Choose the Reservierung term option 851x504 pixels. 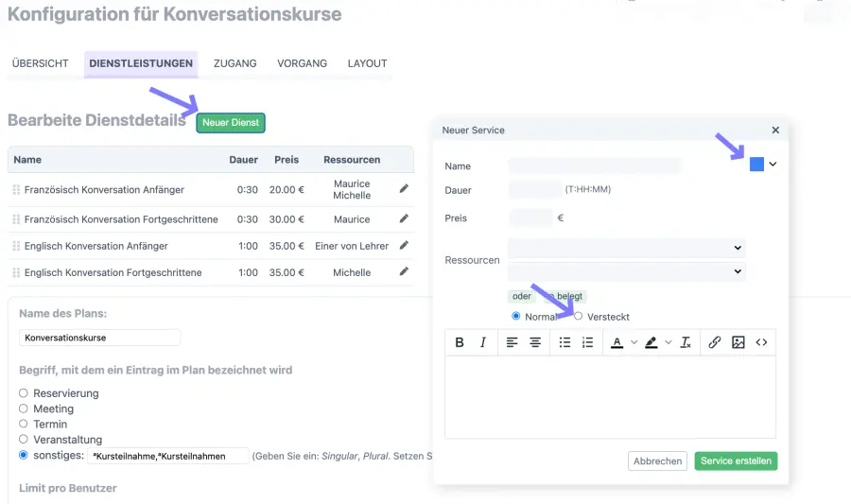[x=24, y=393]
